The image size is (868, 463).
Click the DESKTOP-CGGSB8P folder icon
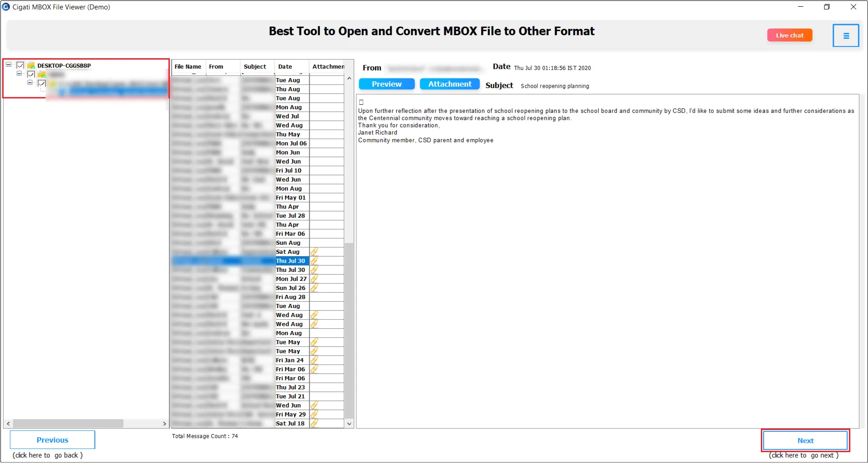pyautogui.click(x=31, y=65)
